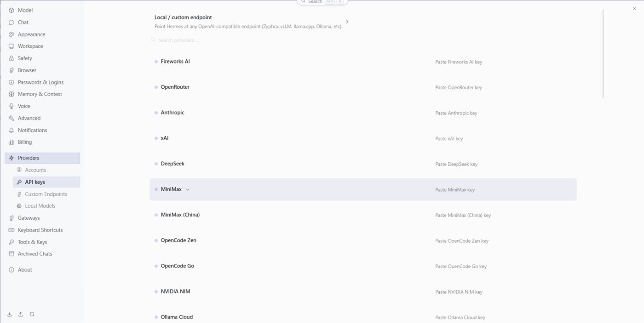The width and height of the screenshot is (644, 323).
Task: Open the Safety lock icon
Action: pyautogui.click(x=11, y=58)
